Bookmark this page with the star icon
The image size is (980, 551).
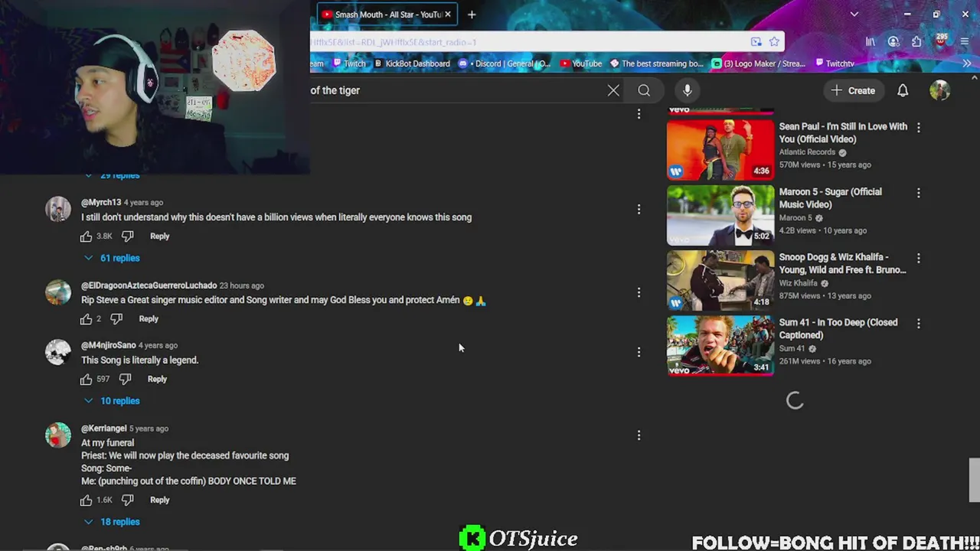coord(774,42)
